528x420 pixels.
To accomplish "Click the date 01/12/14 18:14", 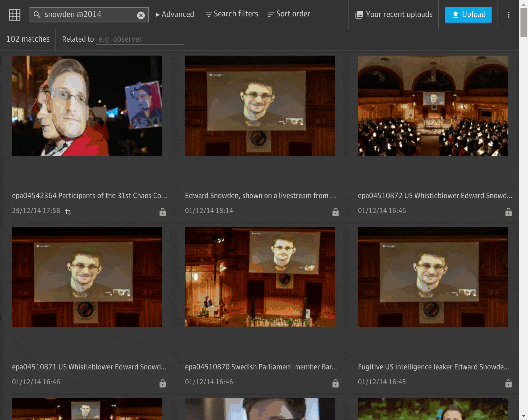I will point(209,211).
